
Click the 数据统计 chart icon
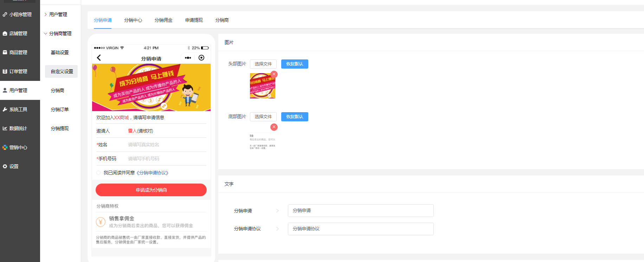[x=5, y=128]
